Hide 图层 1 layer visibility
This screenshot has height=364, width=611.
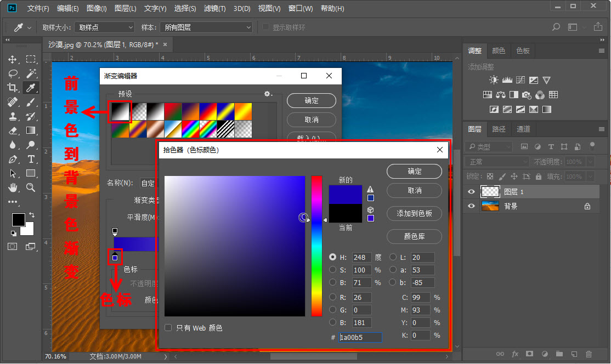[471, 191]
